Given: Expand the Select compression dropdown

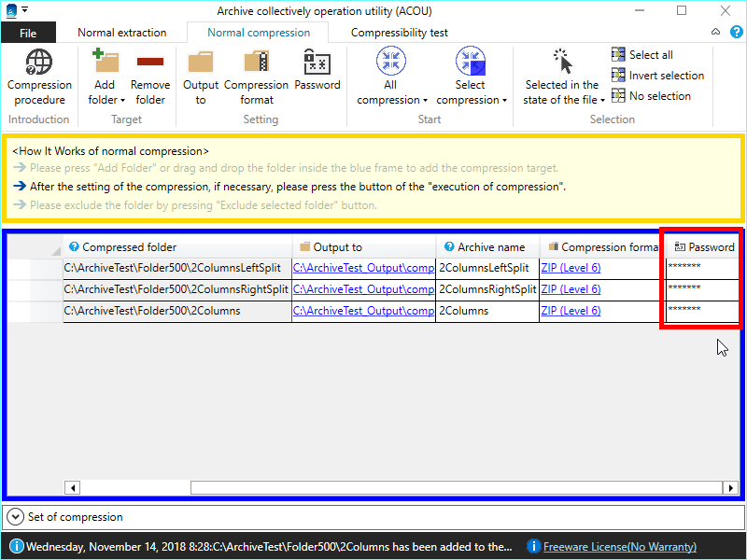Looking at the screenshot, I should coord(471,77).
